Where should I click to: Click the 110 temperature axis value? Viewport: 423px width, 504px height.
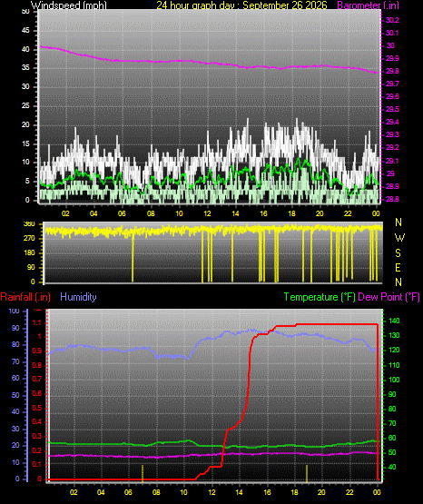coord(394,365)
